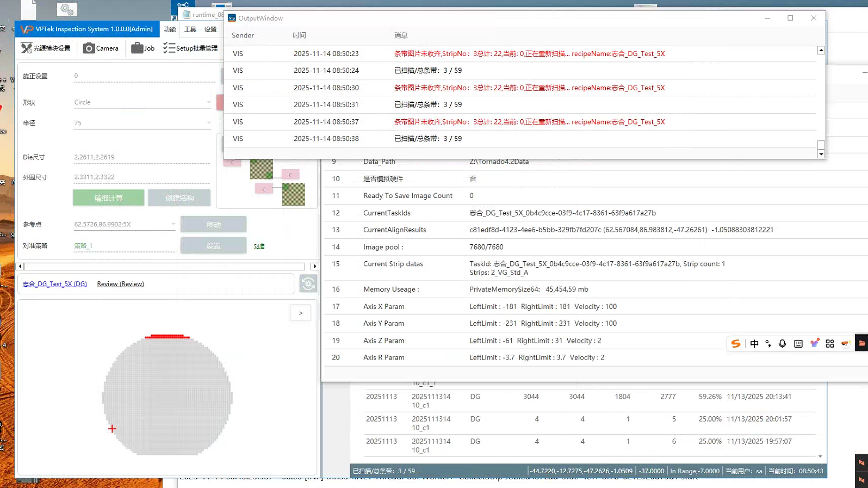Open the 光源模块设置 light source settings
Image resolution: width=868 pixels, height=488 pixels.
click(x=46, y=48)
